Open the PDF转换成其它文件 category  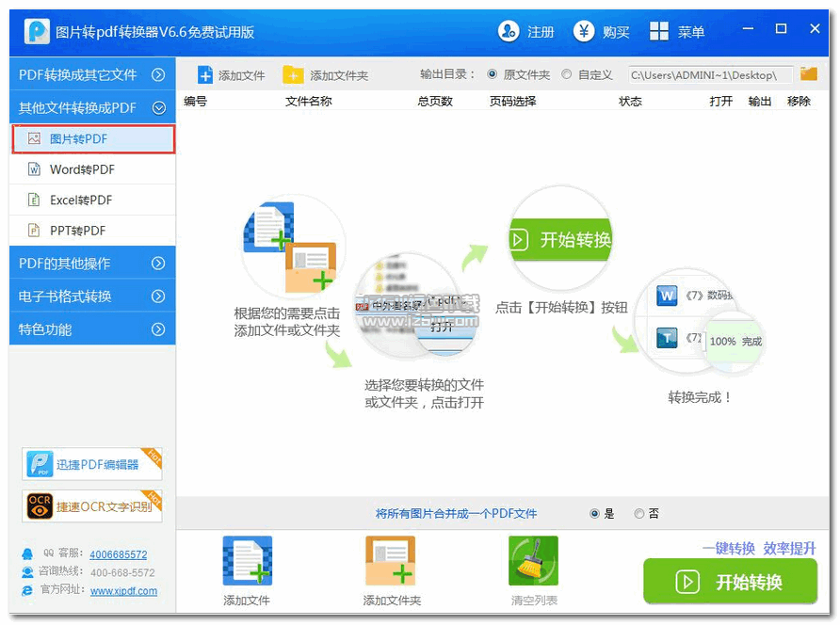[92, 74]
